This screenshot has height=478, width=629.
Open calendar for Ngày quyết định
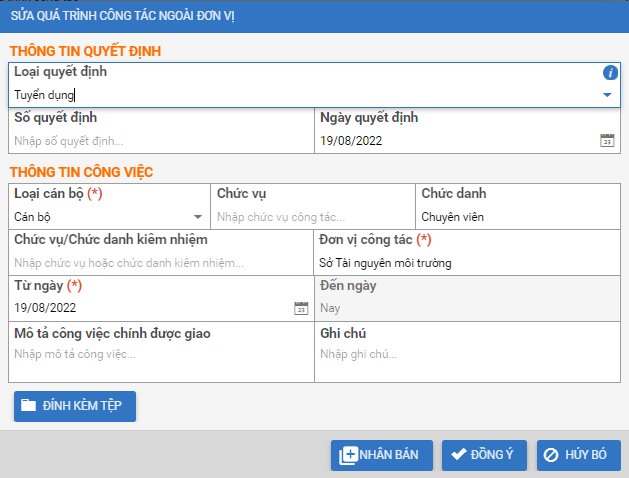(x=606, y=141)
